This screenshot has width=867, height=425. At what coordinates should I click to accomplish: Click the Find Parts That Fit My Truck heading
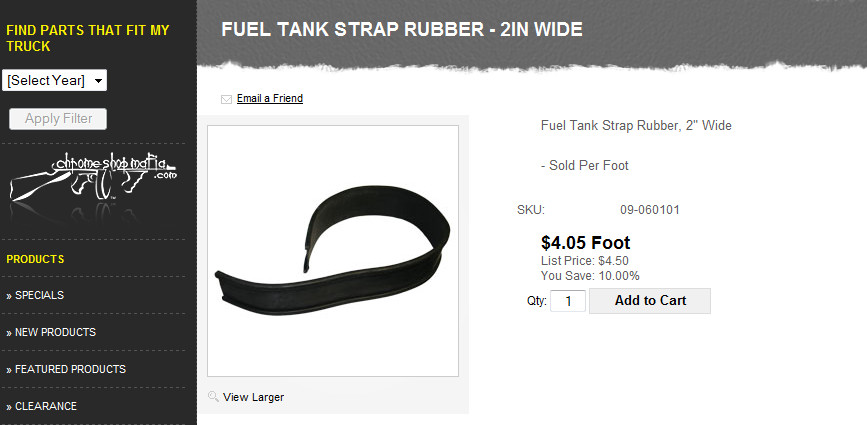[x=88, y=38]
